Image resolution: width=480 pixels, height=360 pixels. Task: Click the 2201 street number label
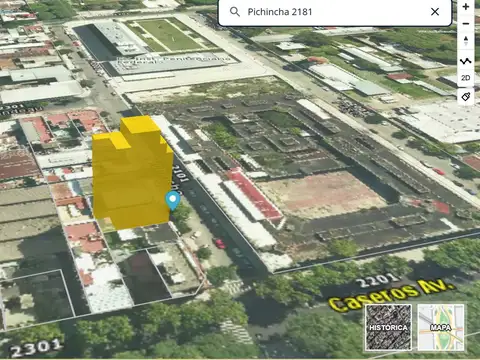click(376, 280)
